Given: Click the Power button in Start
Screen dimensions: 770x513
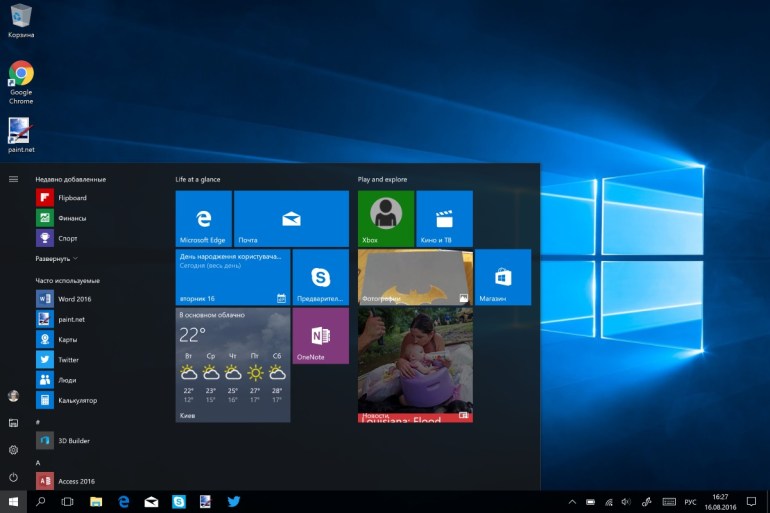Looking at the screenshot, I should tap(13, 477).
